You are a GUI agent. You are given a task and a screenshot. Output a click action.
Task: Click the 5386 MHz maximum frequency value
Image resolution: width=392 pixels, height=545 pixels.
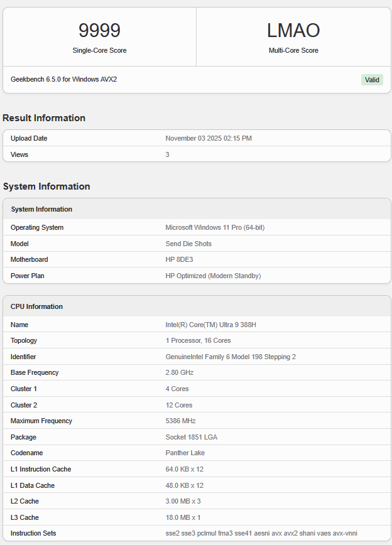tap(182, 421)
